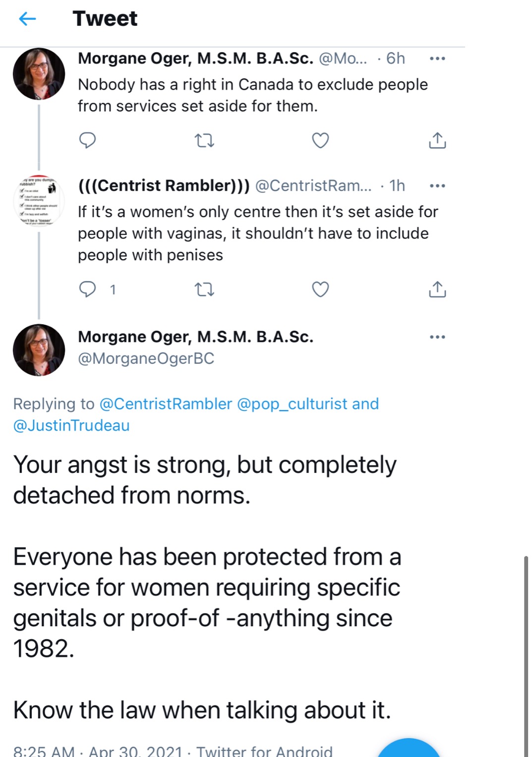Retweet Centrist Rambler's tweet
Viewport: 532px width, 757px height.
[204, 290]
